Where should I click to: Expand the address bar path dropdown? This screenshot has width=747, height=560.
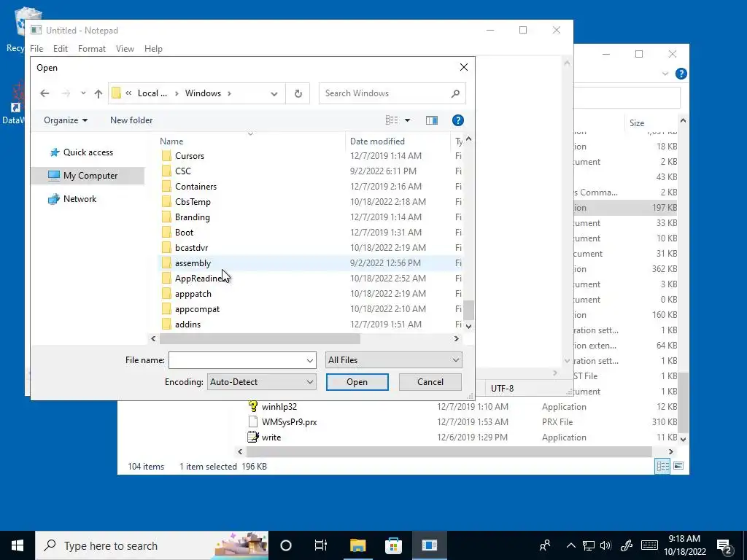pos(274,93)
